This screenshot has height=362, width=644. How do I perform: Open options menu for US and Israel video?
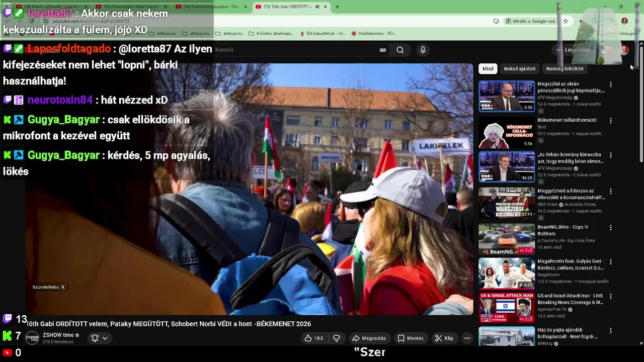(611, 297)
